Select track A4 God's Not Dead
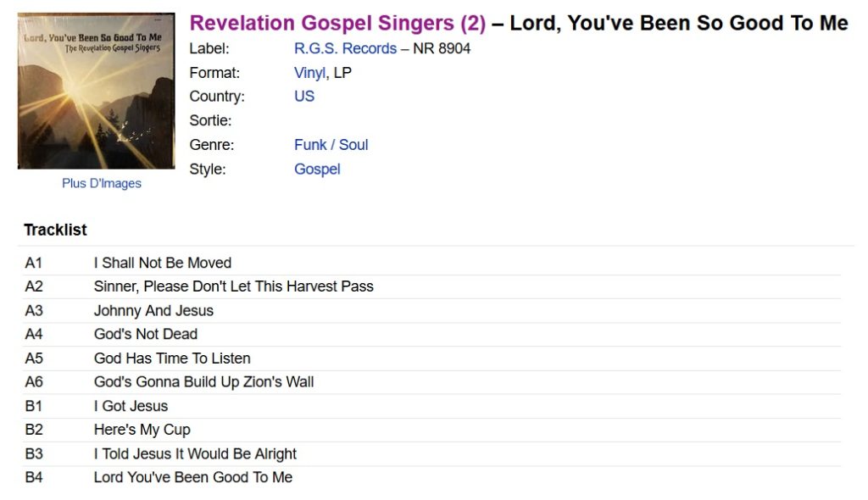Viewport: 868px width, 500px height. click(x=431, y=335)
